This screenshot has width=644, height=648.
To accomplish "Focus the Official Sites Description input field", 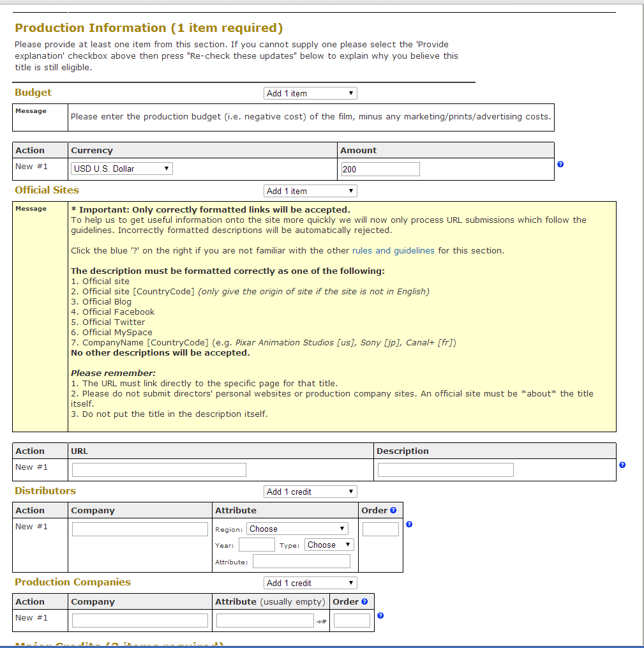I will [446, 470].
